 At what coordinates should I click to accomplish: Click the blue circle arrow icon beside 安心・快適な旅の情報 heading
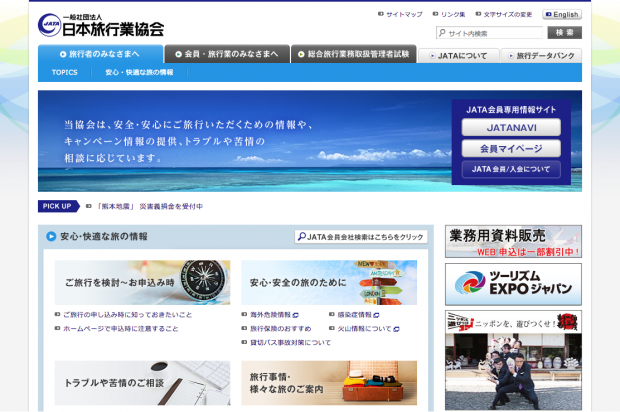pyautogui.click(x=50, y=237)
